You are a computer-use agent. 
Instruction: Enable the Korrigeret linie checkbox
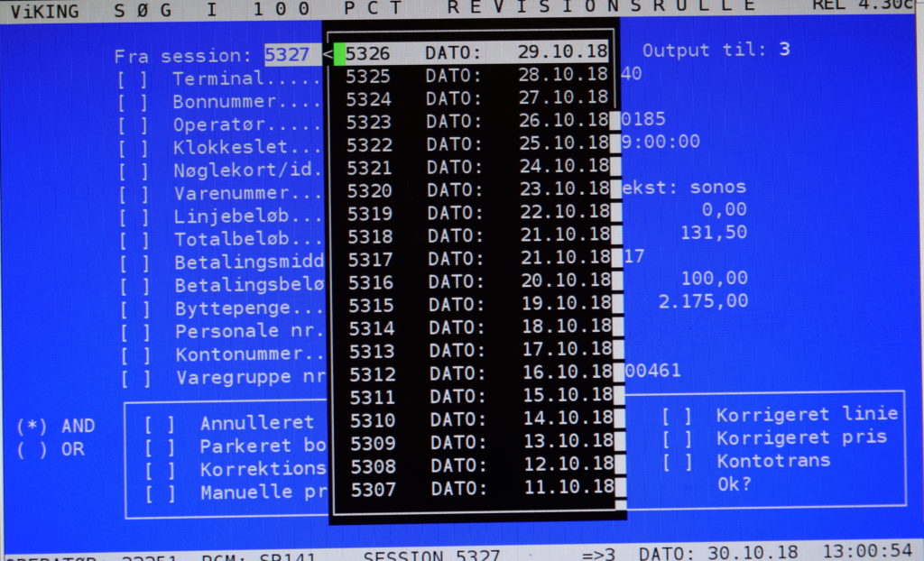click(x=677, y=415)
